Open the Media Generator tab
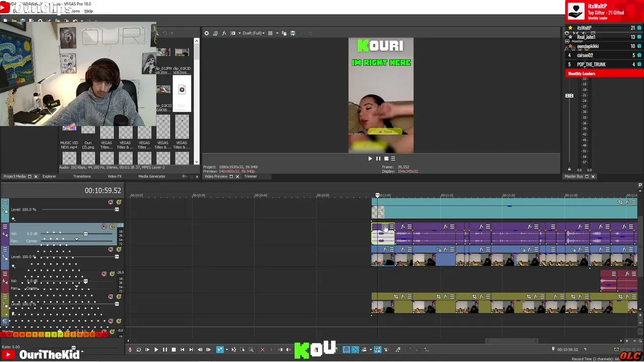The width and height of the screenshot is (644, 362). click(152, 176)
